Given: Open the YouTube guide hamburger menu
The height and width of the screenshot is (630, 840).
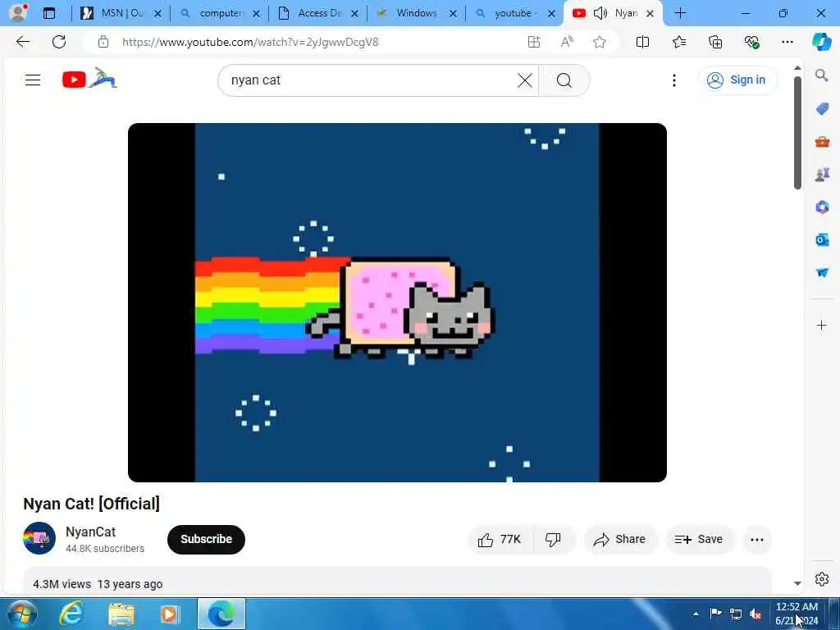Looking at the screenshot, I should pos(33,80).
